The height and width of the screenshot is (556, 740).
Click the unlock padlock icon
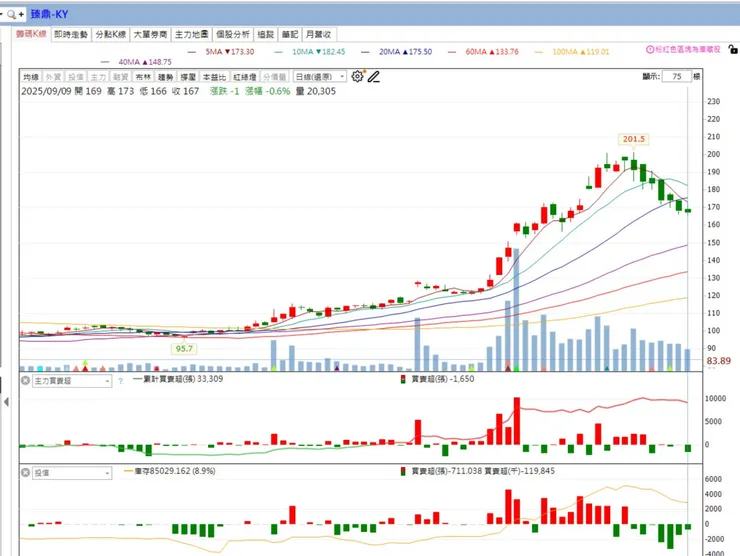[733, 49]
